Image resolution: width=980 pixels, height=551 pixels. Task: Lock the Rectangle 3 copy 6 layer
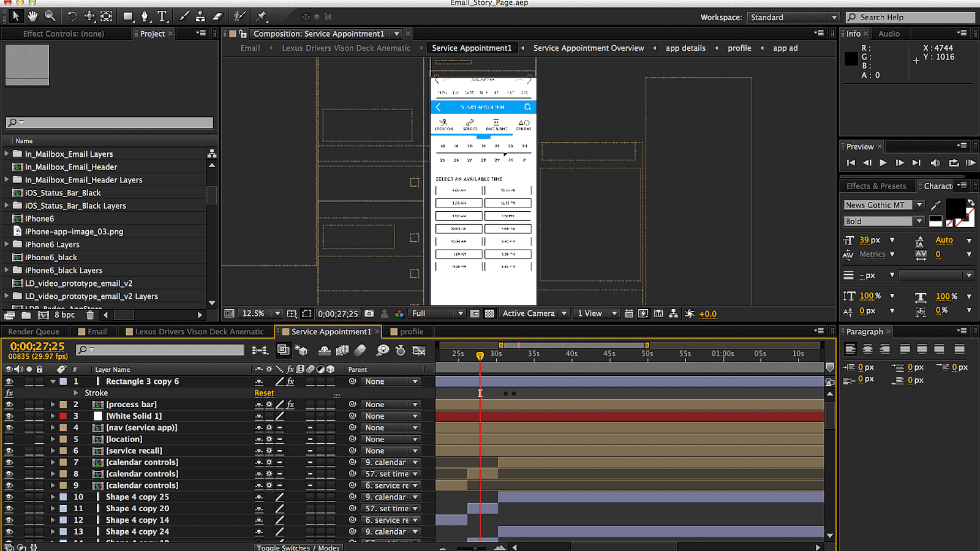(x=39, y=381)
